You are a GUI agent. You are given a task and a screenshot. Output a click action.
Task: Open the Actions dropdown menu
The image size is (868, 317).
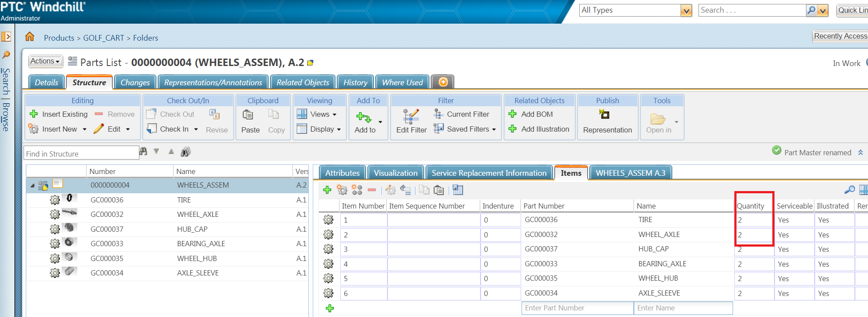(46, 61)
